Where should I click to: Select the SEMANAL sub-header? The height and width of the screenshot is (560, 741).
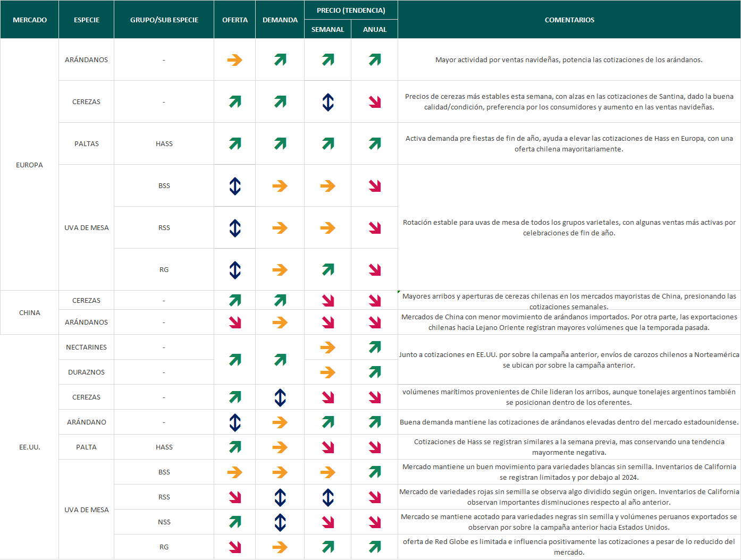pos(328,30)
